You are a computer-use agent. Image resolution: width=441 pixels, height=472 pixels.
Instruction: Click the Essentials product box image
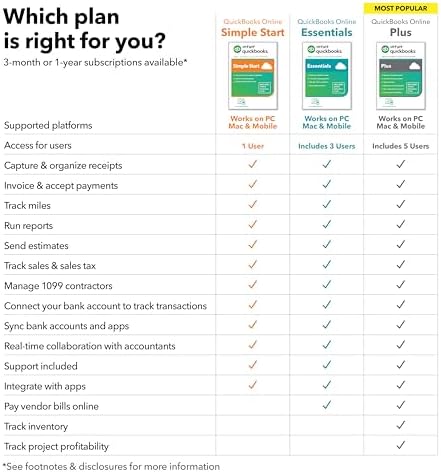coord(327,76)
